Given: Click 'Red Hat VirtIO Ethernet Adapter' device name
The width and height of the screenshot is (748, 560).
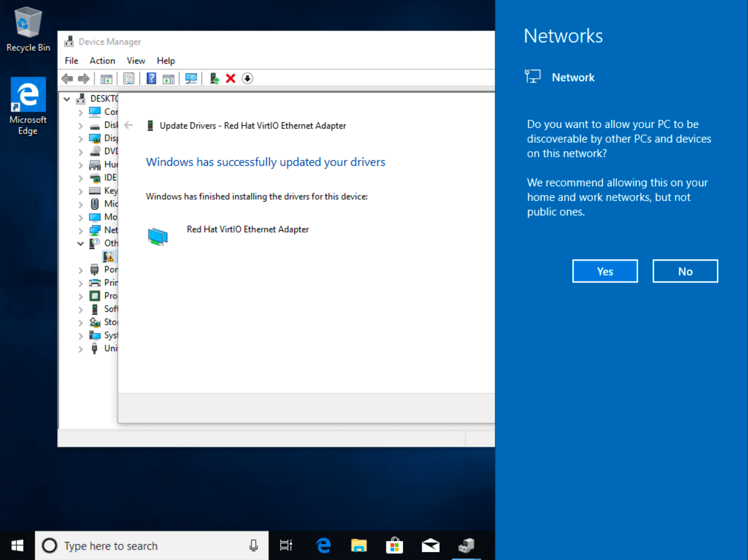Looking at the screenshot, I should pyautogui.click(x=248, y=229).
